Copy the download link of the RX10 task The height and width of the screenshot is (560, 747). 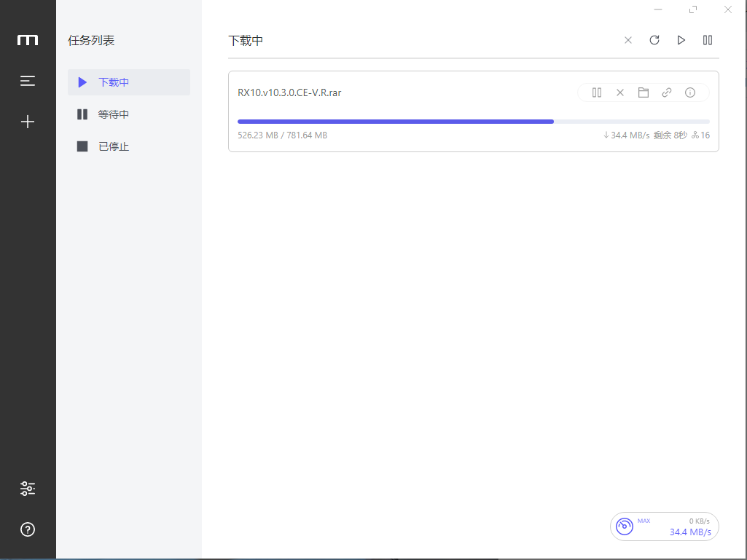pyautogui.click(x=666, y=92)
